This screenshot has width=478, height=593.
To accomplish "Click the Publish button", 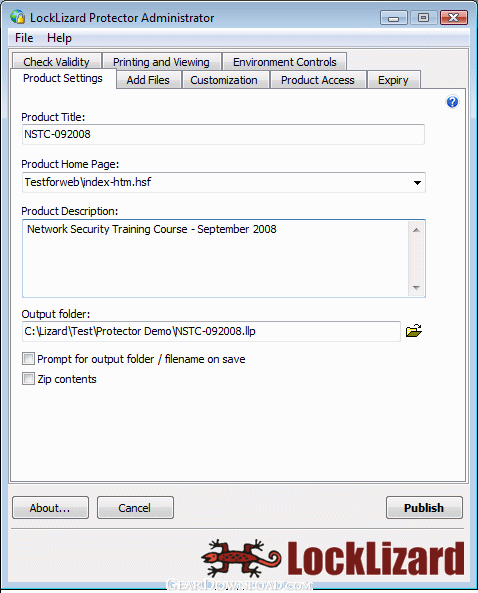I will (424, 508).
